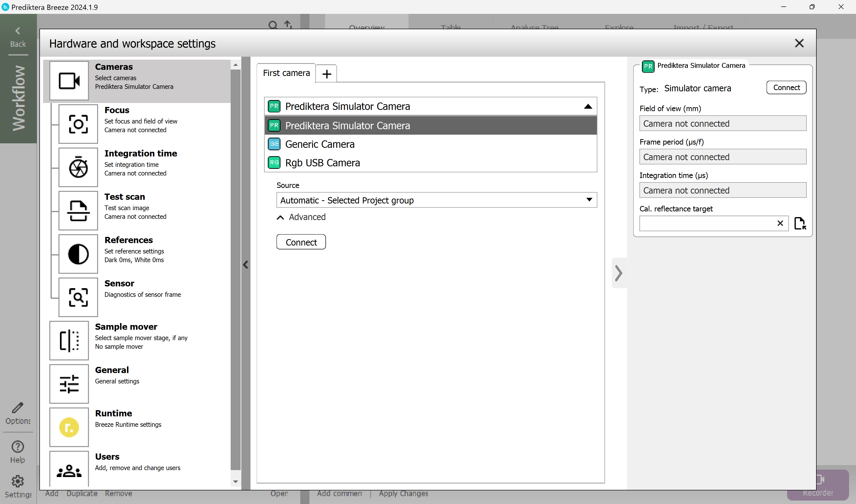Add a new camera tab

[327, 74]
